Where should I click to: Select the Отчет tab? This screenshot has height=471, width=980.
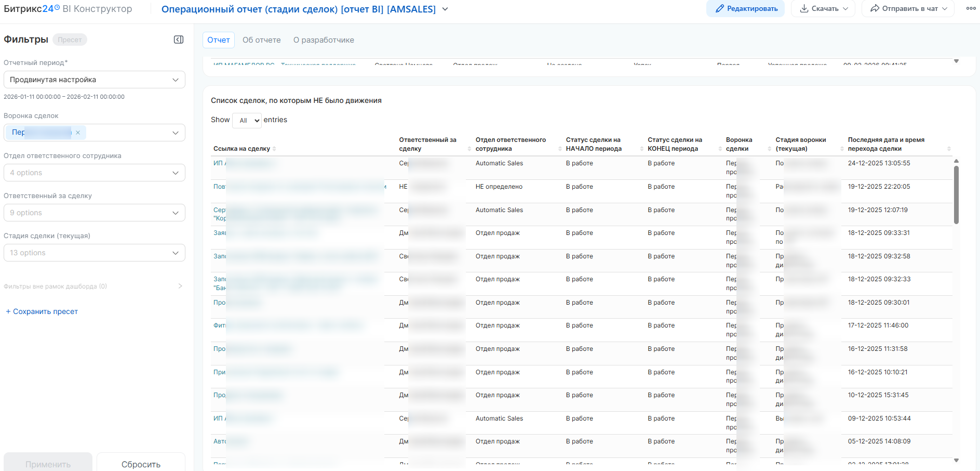point(218,40)
